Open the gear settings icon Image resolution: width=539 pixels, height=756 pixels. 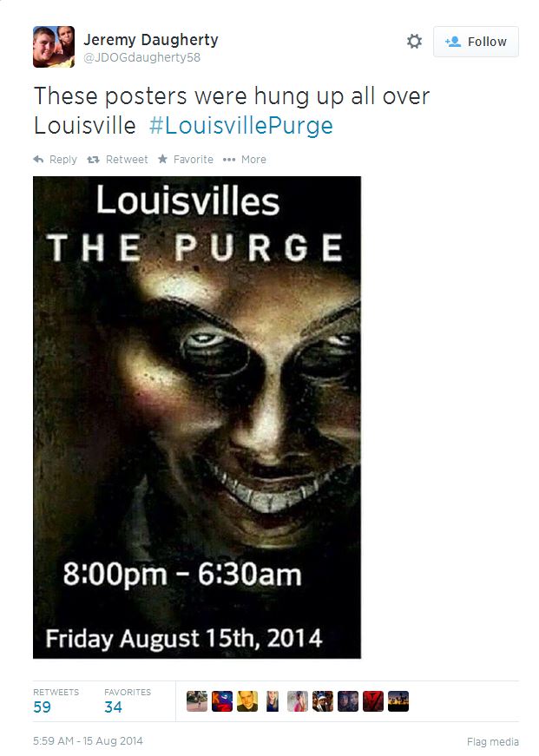click(414, 42)
